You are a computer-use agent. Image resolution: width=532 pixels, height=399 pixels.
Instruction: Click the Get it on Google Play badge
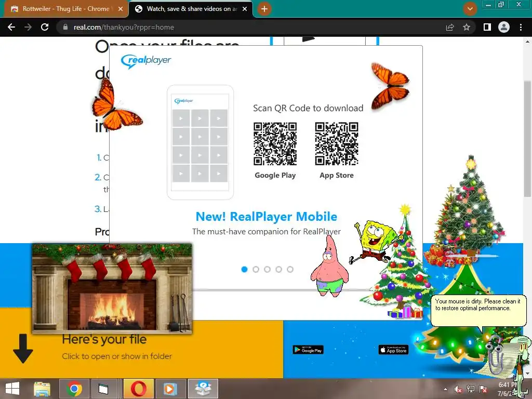coord(308,350)
